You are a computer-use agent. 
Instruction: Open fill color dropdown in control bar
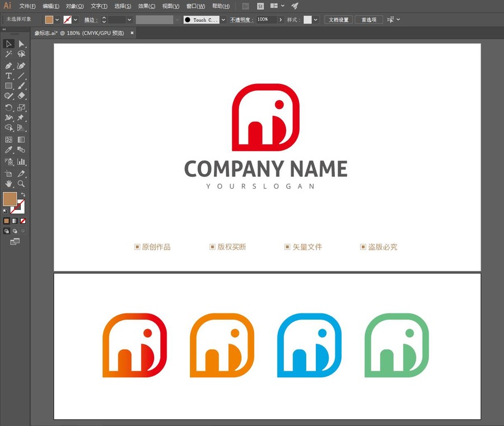point(57,20)
